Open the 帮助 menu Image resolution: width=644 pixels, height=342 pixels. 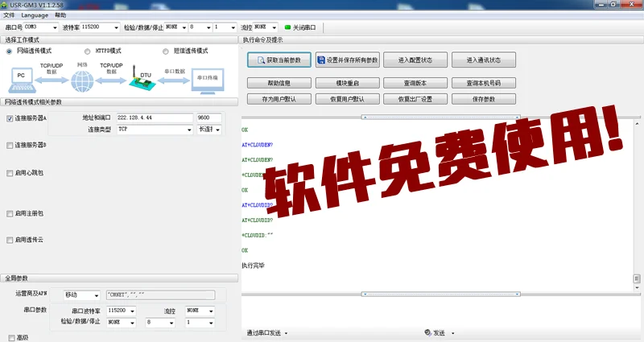coord(60,15)
